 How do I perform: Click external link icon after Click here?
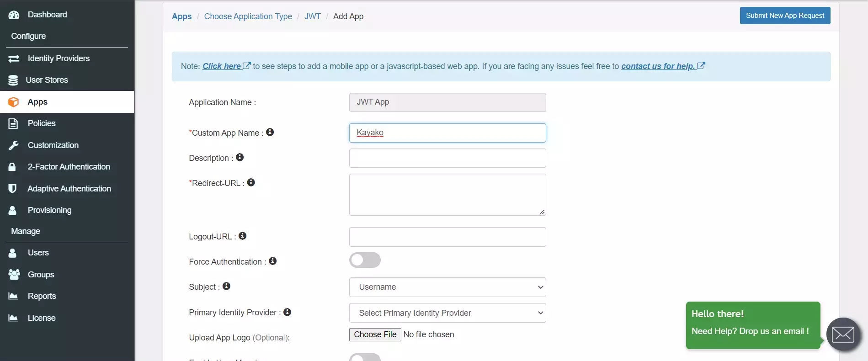point(246,66)
